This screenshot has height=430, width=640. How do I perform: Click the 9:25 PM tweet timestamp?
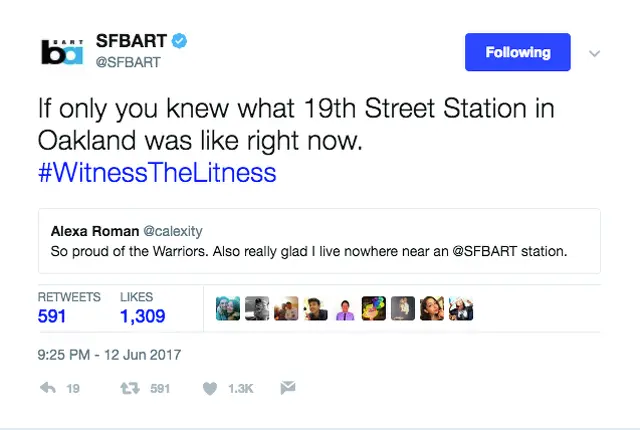[109, 354]
